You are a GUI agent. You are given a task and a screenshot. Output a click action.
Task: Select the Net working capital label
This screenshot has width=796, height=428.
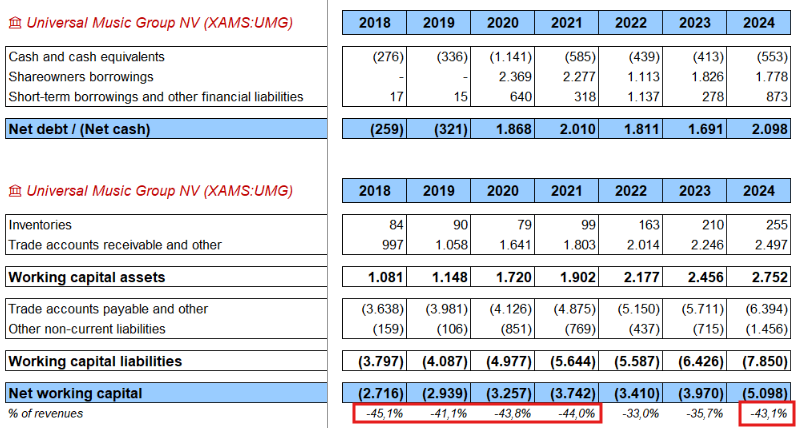[75, 393]
